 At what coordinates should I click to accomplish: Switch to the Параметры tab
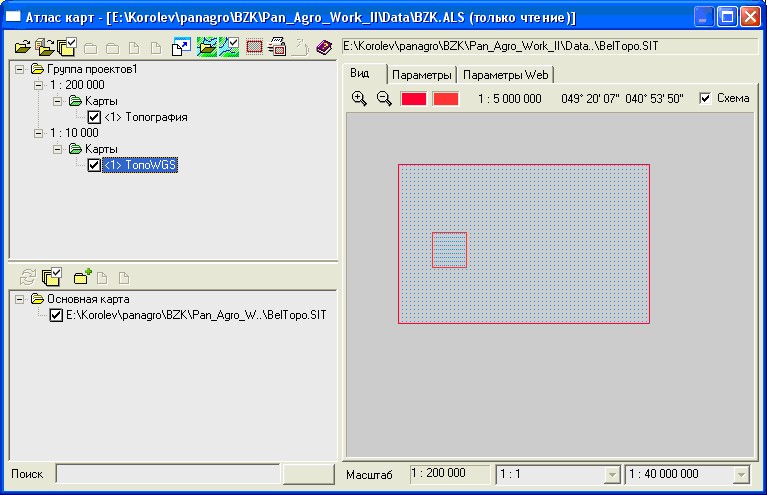pos(422,75)
